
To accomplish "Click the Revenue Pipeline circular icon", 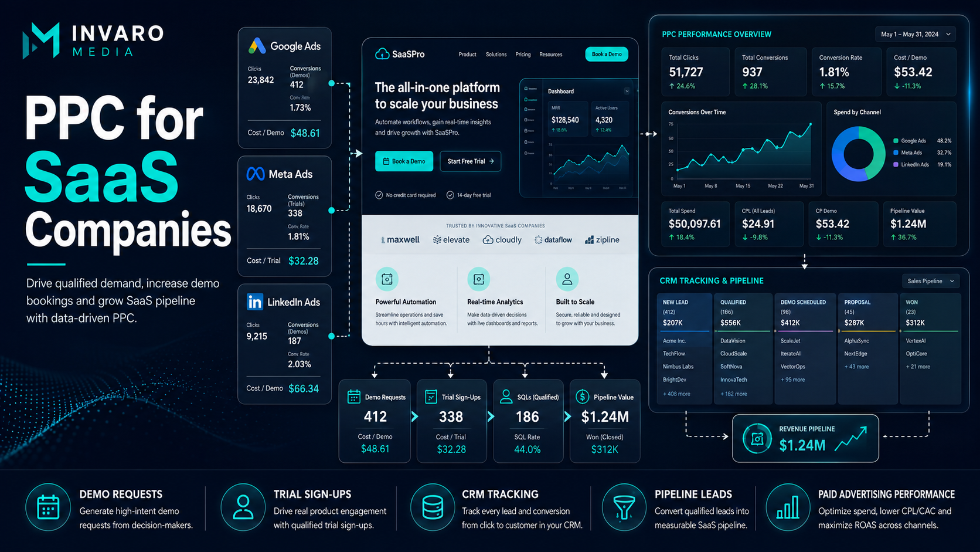I will (757, 438).
